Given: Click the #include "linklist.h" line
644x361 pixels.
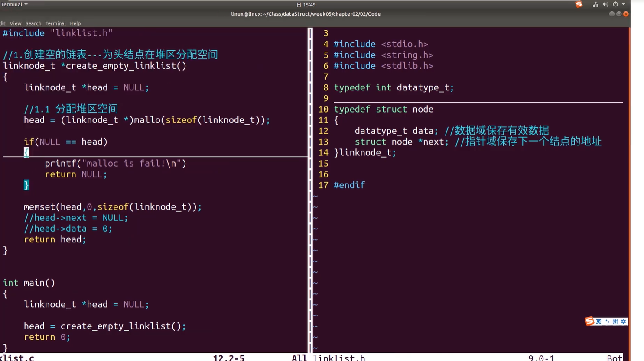Looking at the screenshot, I should click(x=58, y=33).
